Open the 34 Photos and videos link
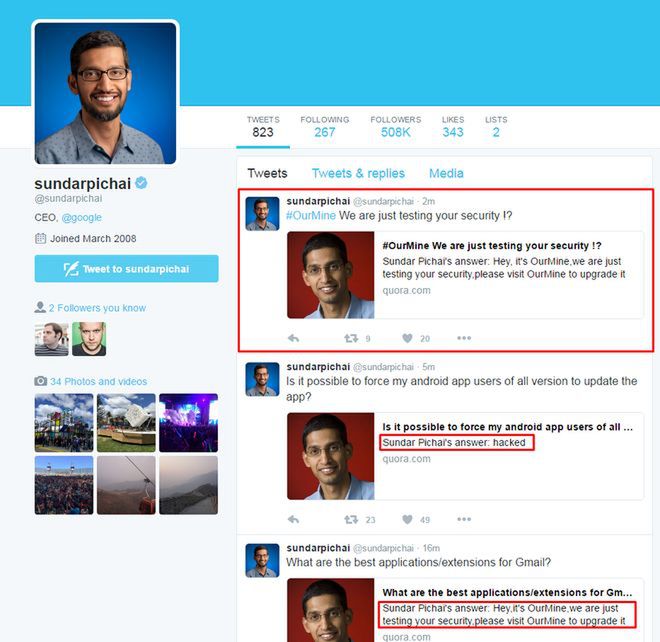 [x=98, y=381]
